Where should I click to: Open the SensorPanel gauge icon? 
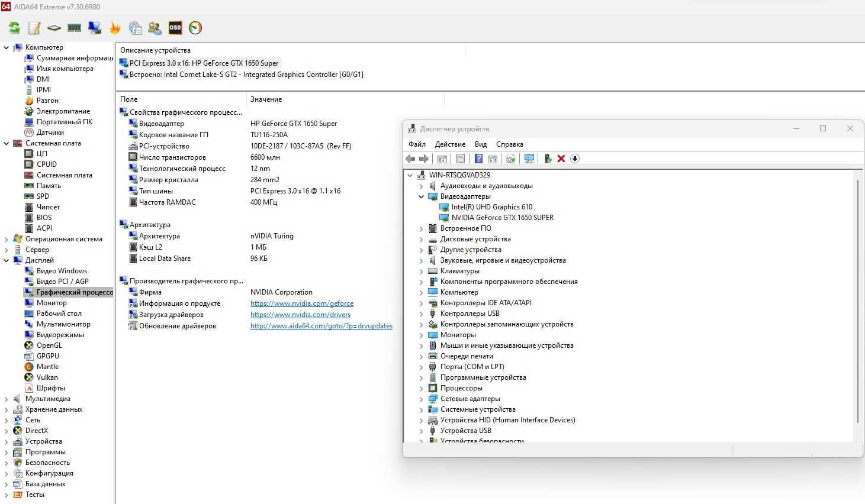click(x=195, y=28)
